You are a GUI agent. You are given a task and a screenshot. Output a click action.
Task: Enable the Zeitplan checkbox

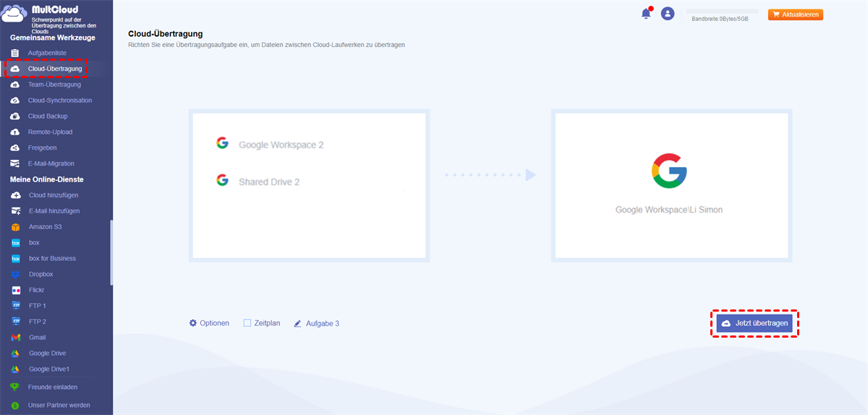pyautogui.click(x=247, y=323)
